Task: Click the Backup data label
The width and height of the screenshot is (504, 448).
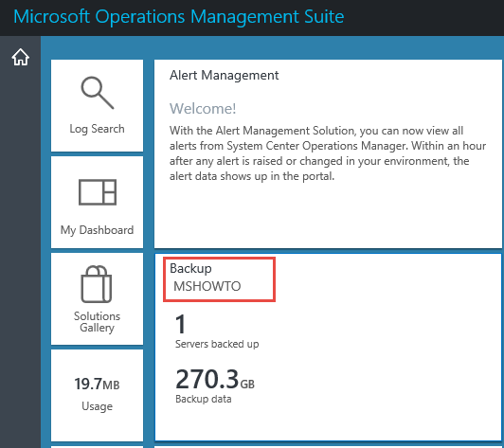Action: [x=204, y=399]
